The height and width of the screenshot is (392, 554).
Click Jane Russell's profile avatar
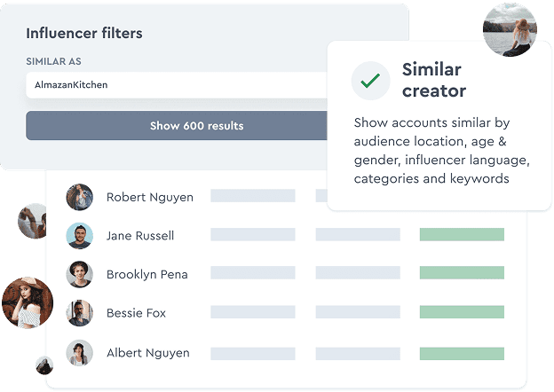click(x=80, y=236)
